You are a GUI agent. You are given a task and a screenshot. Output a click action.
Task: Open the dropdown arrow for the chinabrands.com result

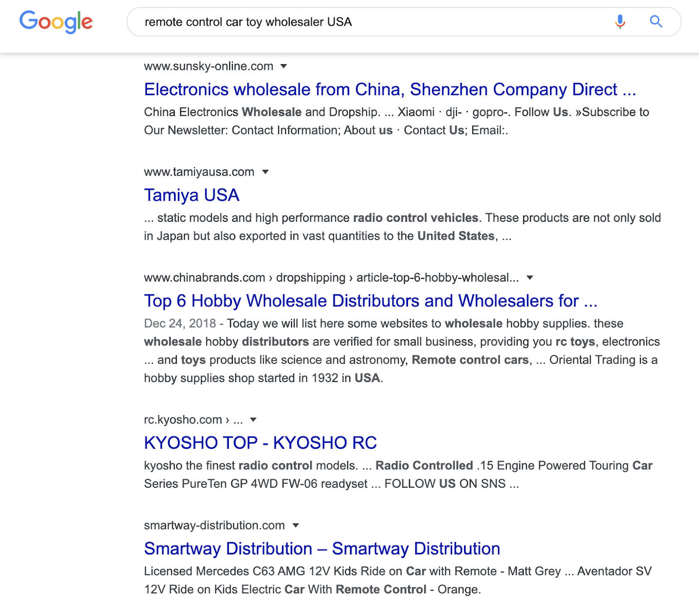(530, 278)
